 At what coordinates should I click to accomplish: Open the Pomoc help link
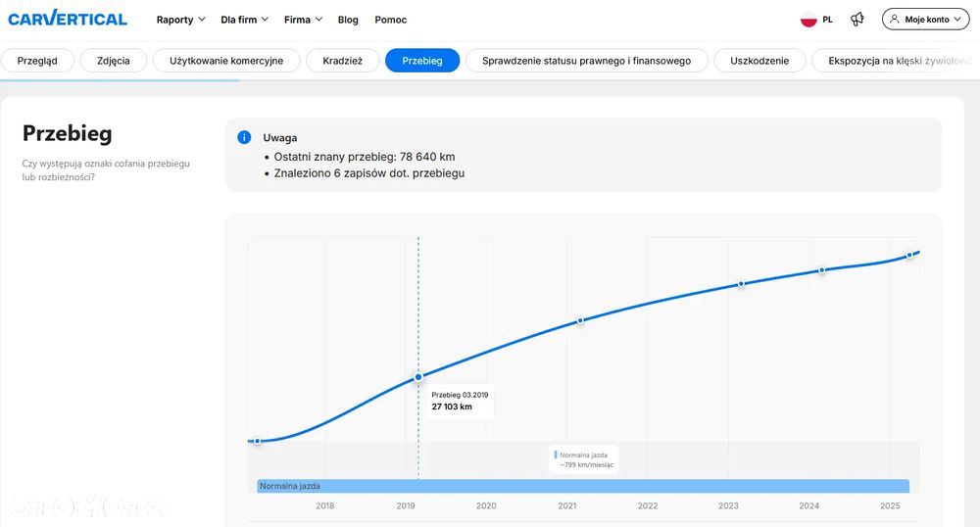[x=390, y=20]
